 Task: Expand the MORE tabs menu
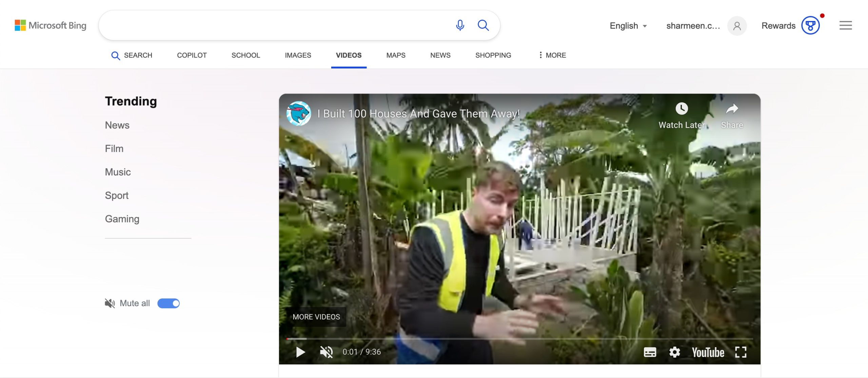(552, 55)
